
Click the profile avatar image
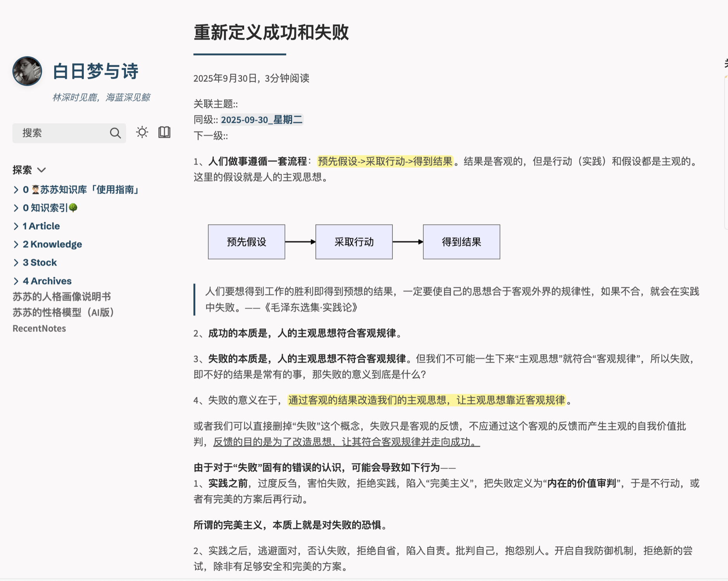27,71
